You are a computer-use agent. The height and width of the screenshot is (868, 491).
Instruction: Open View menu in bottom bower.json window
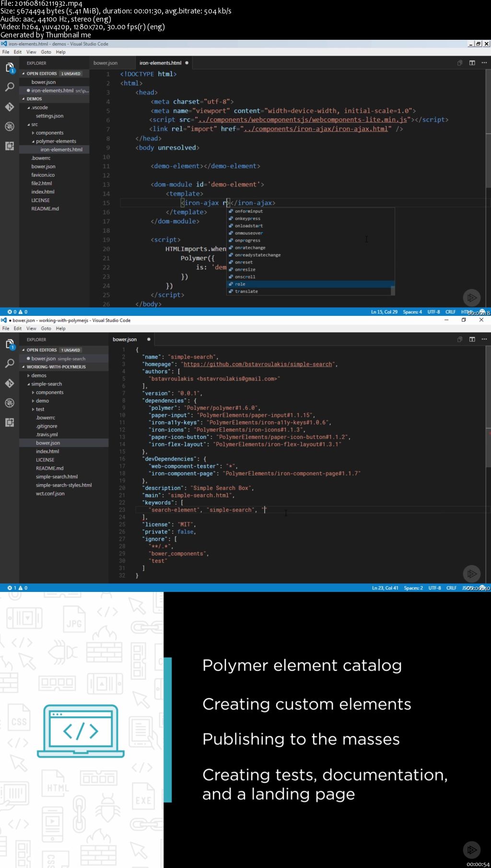pyautogui.click(x=31, y=328)
